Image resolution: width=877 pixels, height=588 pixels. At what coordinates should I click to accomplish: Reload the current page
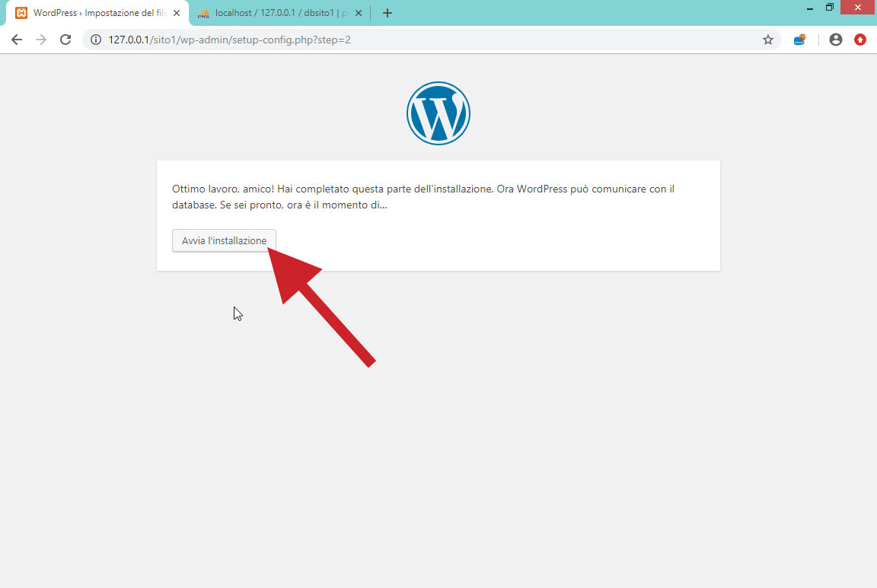[x=65, y=40]
